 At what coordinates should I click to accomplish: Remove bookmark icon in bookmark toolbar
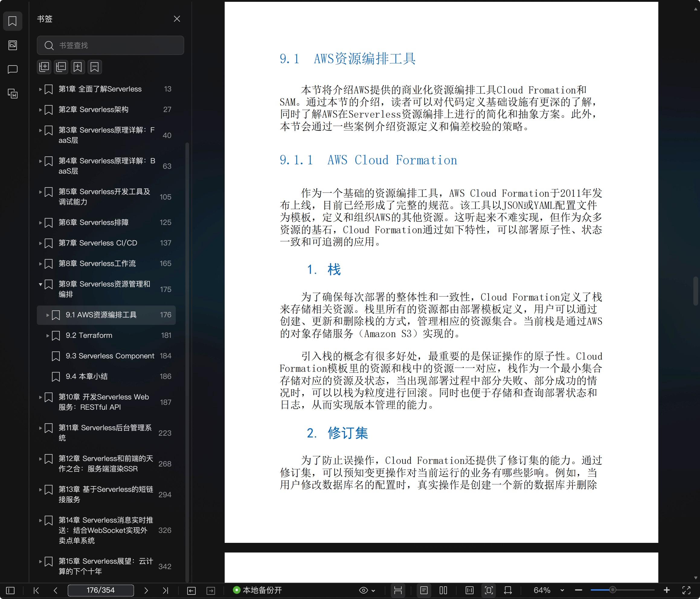95,67
